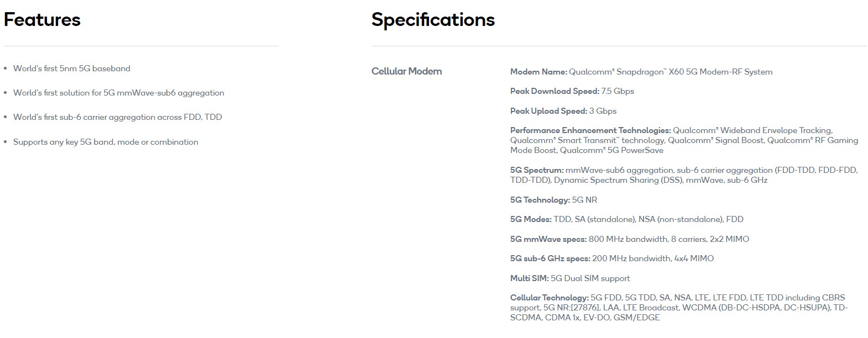Viewport: 868px width, 338px height.
Task: Click the 5G Modes specification line
Action: tap(627, 219)
